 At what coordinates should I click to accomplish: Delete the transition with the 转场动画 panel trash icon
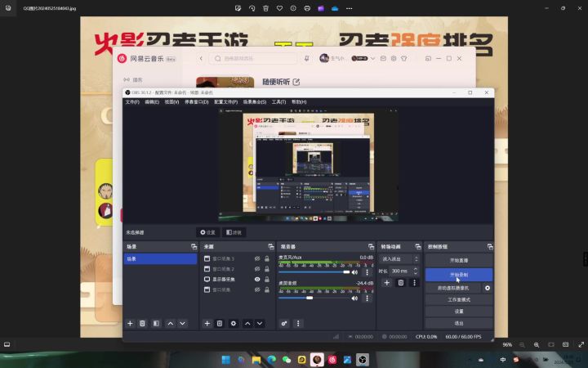(401, 283)
